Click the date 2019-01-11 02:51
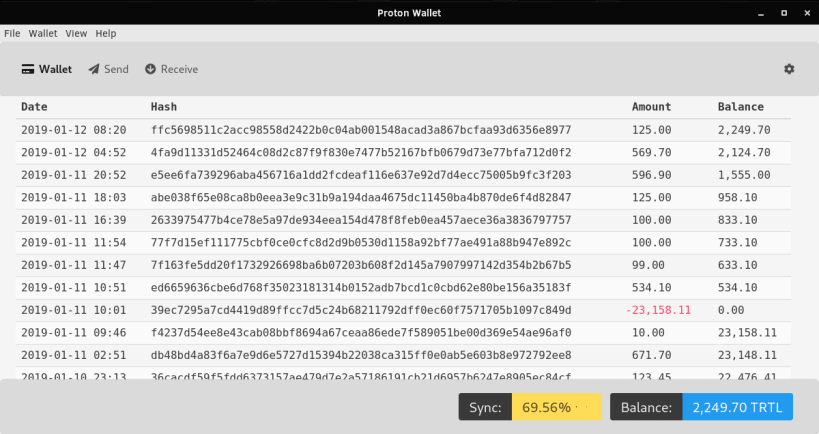This screenshot has height=434, width=819. point(74,355)
